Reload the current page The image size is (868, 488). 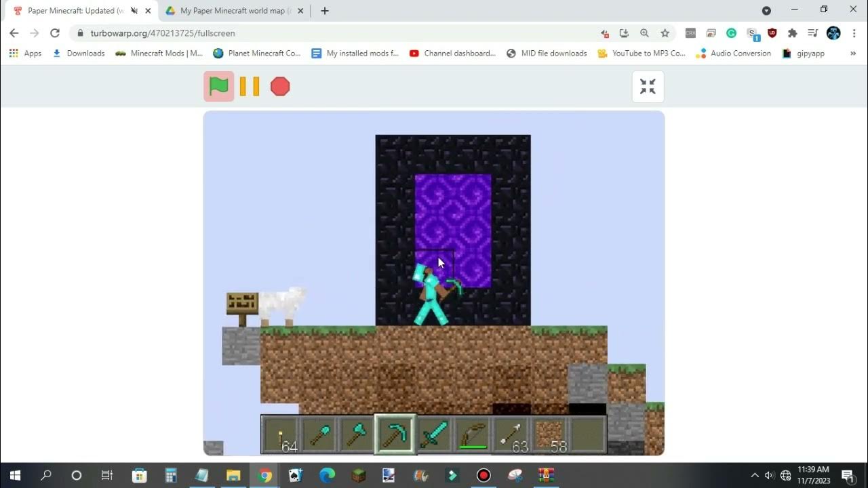pyautogui.click(x=55, y=33)
